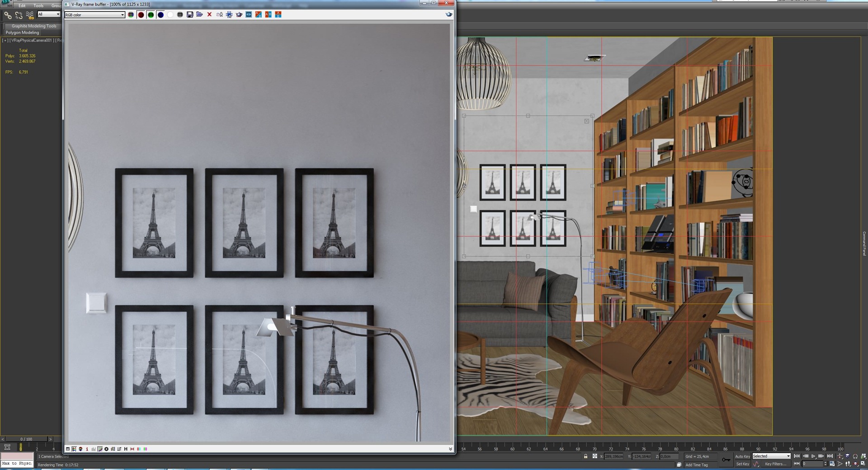Click the viewport [+] label menu
This screenshot has width=868, height=470.
5,40
